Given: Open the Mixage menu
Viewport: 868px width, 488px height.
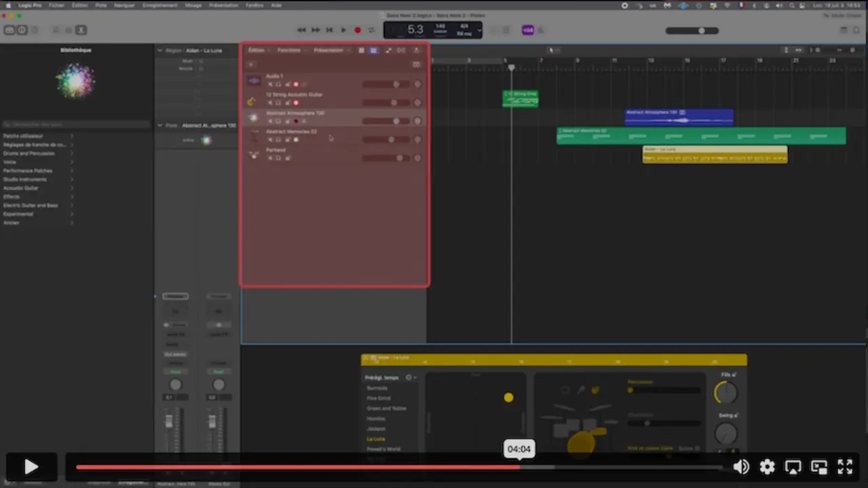Looking at the screenshot, I should [x=193, y=5].
